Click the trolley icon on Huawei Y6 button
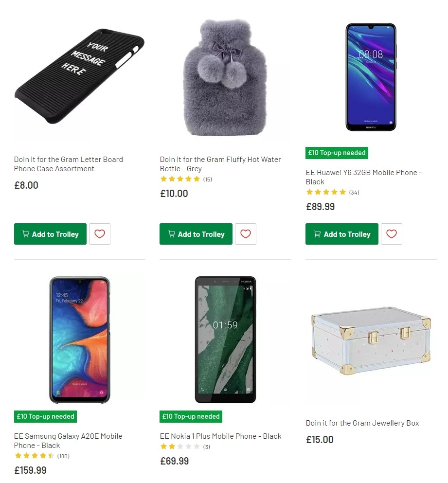Viewport: 448px width, 483px height. click(317, 234)
